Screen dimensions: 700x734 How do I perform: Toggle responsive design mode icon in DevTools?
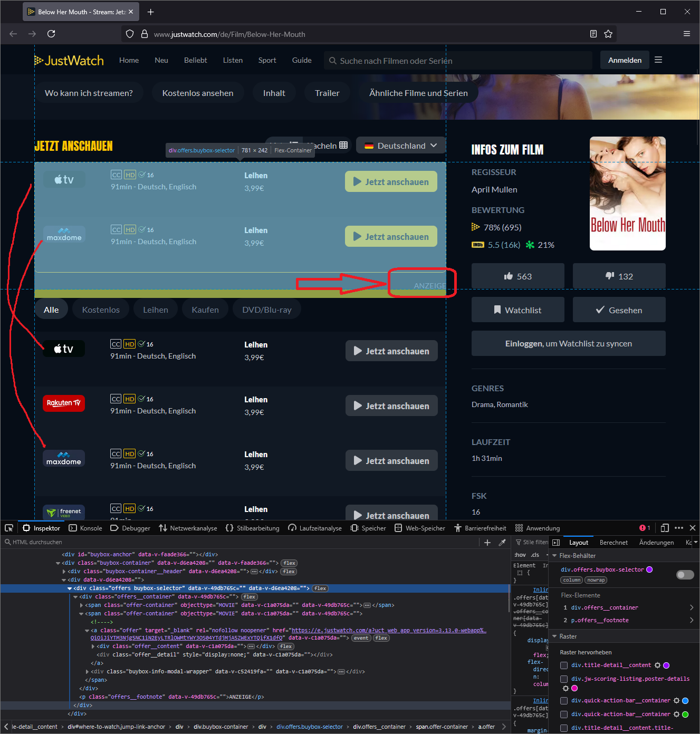[x=665, y=528]
